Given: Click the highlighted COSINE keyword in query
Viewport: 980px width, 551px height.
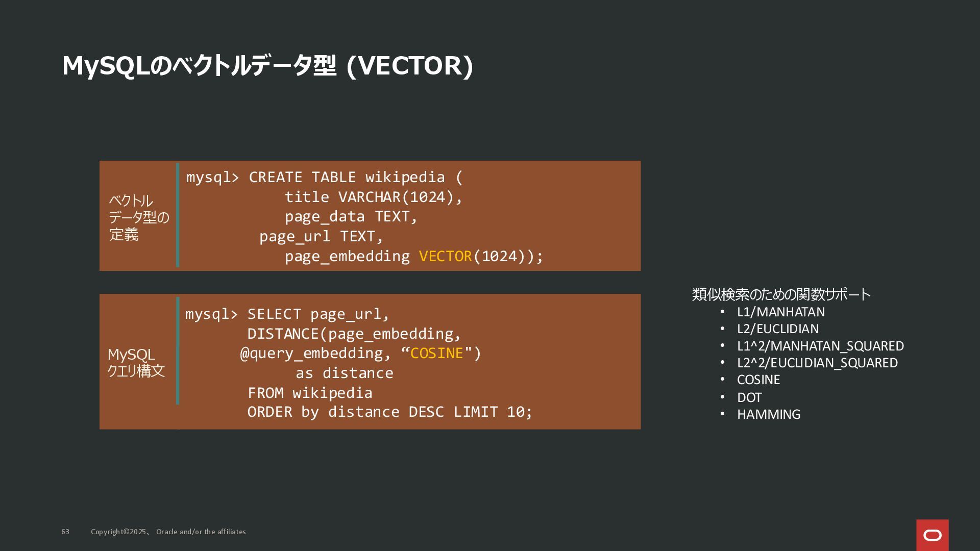Looking at the screenshot, I should tap(436, 353).
